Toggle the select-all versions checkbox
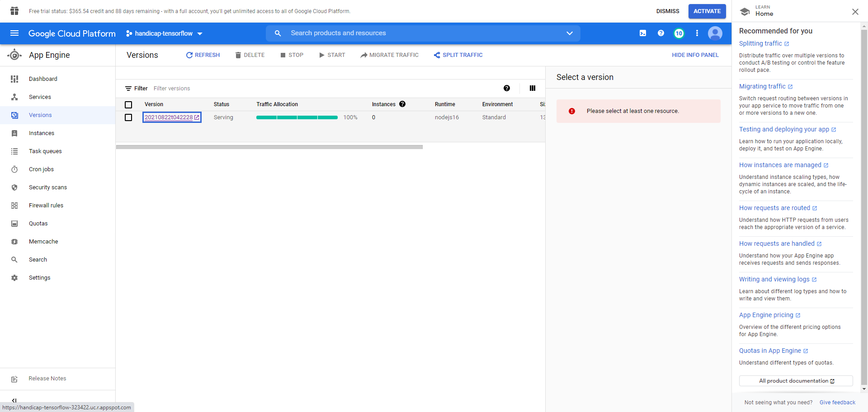868x412 pixels. 128,105
